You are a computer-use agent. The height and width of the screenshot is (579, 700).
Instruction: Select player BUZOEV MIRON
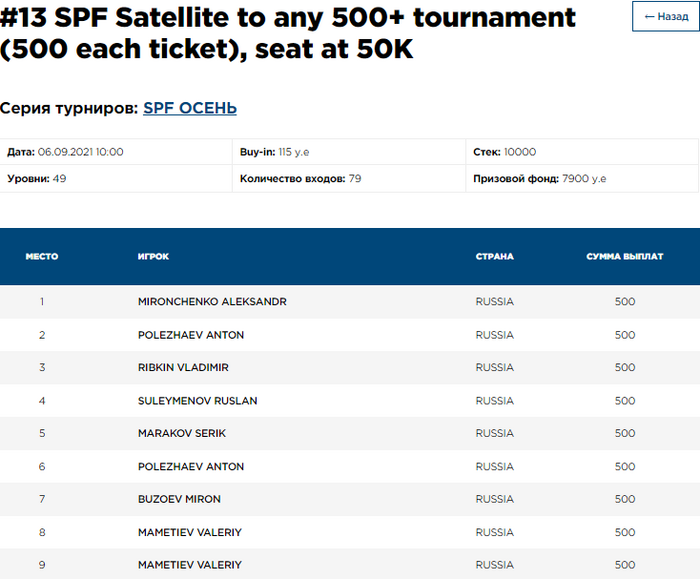tap(179, 499)
